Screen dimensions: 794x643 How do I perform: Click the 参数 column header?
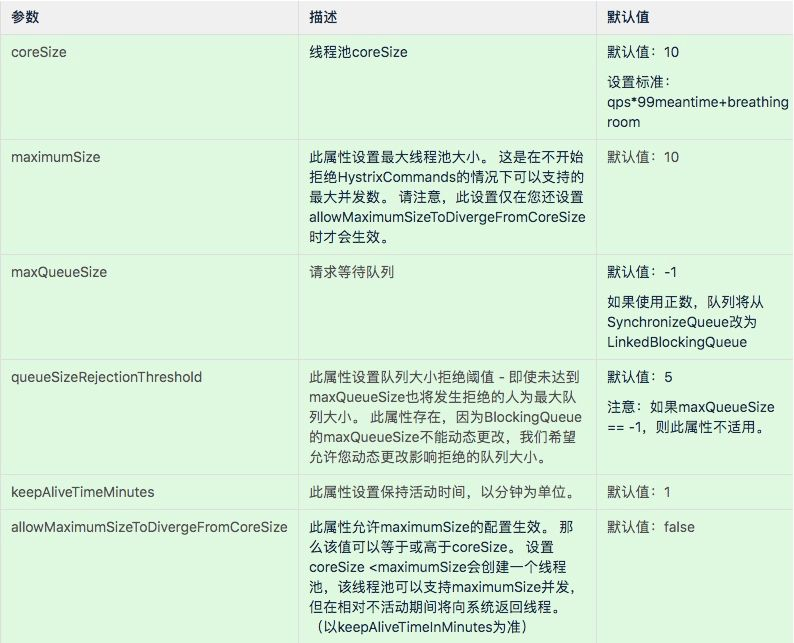pyautogui.click(x=25, y=17)
